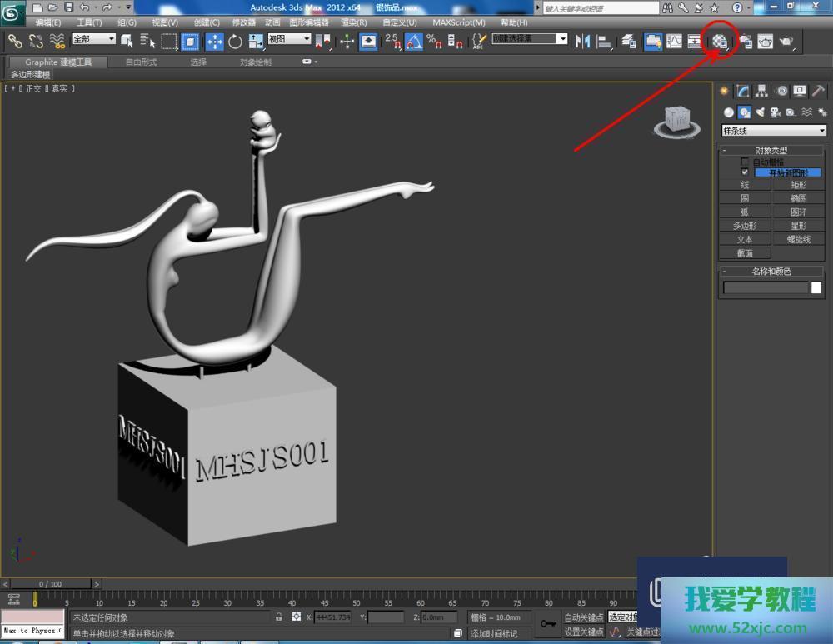Image resolution: width=833 pixels, height=644 pixels.
Task: Open the Modify panel tab
Action: point(743,92)
